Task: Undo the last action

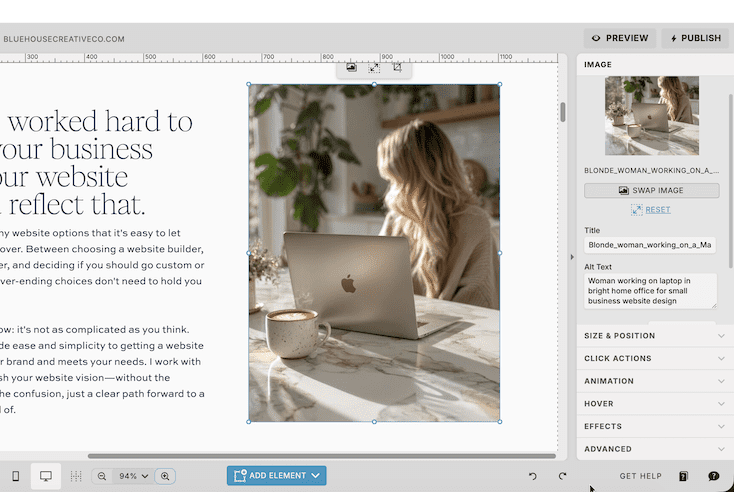Action: (x=533, y=476)
